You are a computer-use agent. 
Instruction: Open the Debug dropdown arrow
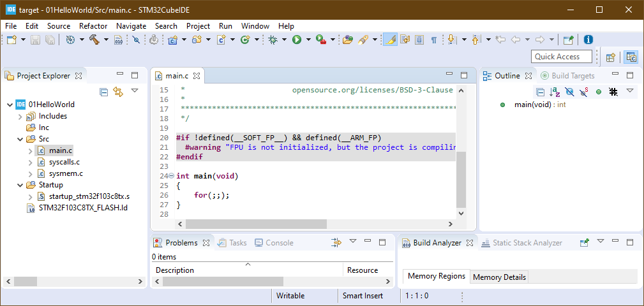click(283, 40)
